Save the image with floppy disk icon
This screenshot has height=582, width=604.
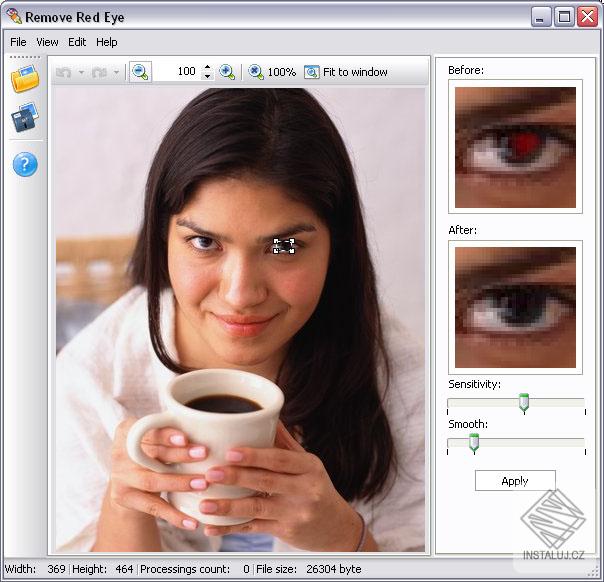[25, 117]
